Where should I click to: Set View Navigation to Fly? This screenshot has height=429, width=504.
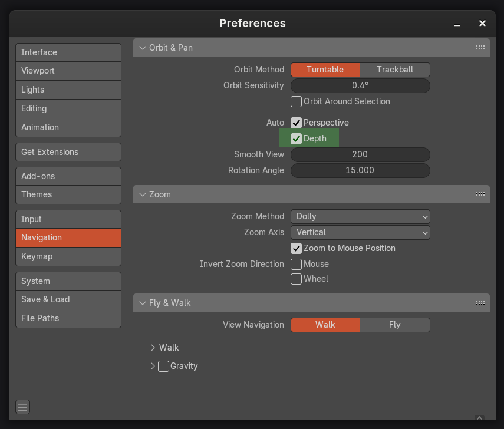point(395,325)
